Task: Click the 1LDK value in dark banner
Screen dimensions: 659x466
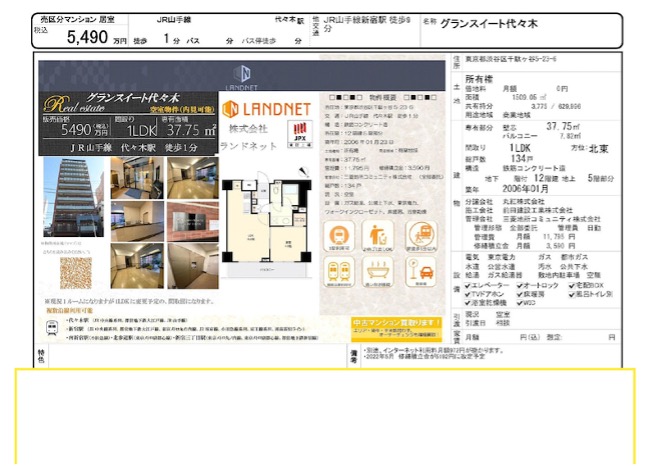Action: click(142, 131)
